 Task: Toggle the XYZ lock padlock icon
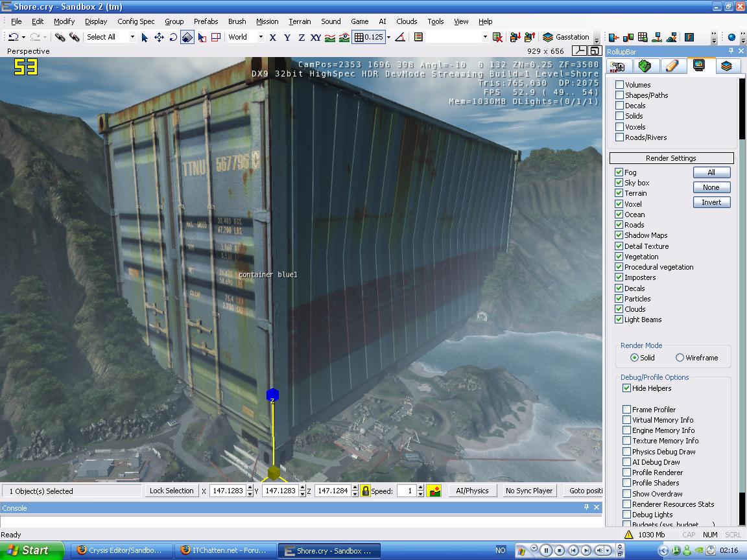click(x=366, y=491)
